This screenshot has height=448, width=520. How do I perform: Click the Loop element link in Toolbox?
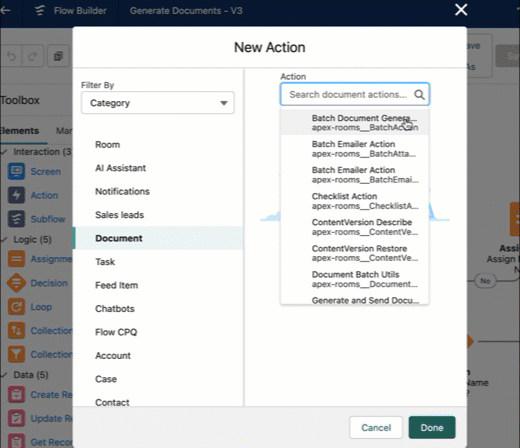point(41,307)
